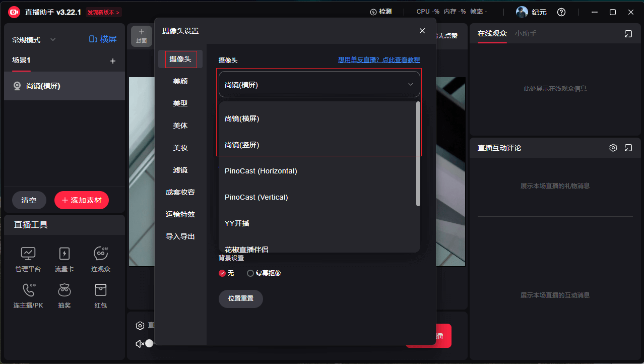Click the 直播助手 app logo
Viewport: 644px width, 364px height.
click(14, 12)
